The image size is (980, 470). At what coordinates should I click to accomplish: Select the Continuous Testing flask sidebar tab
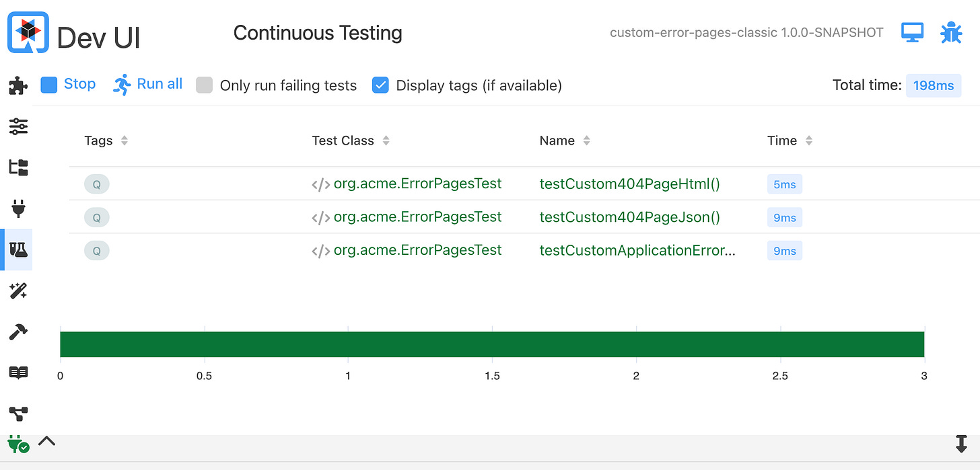[x=18, y=249]
